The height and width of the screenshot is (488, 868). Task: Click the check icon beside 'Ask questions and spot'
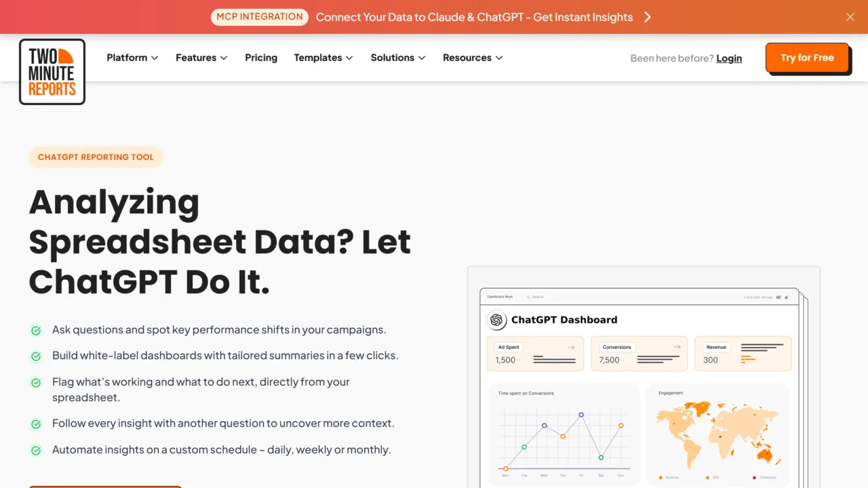[36, 330]
